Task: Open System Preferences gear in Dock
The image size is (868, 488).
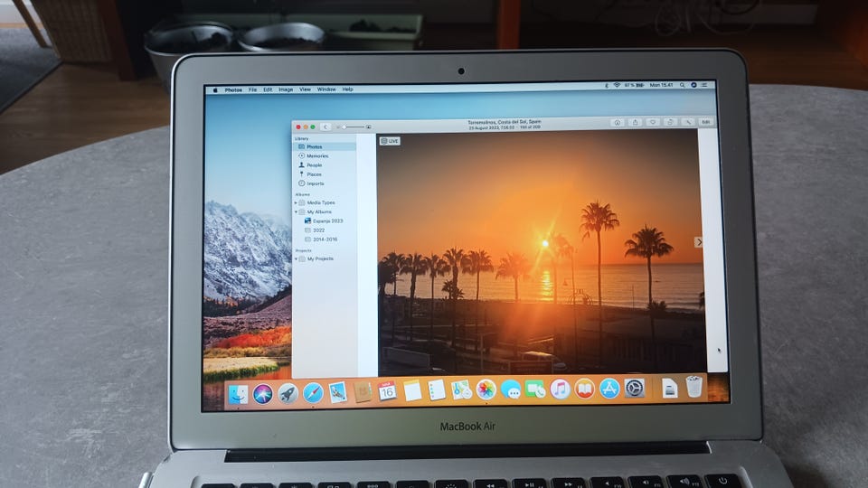Action: pyautogui.click(x=635, y=388)
